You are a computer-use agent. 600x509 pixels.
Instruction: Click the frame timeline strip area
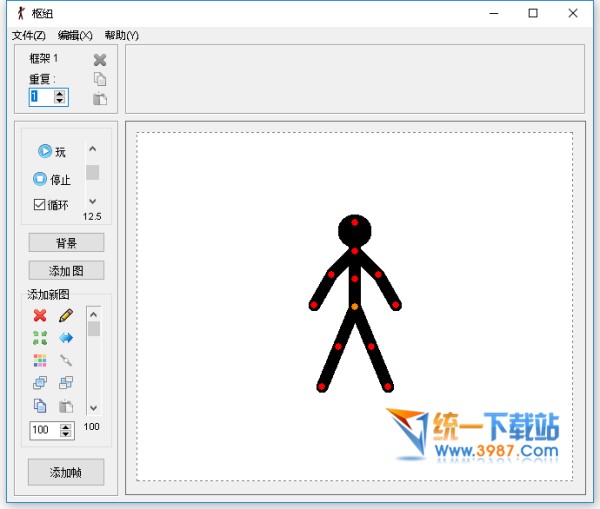(355, 79)
